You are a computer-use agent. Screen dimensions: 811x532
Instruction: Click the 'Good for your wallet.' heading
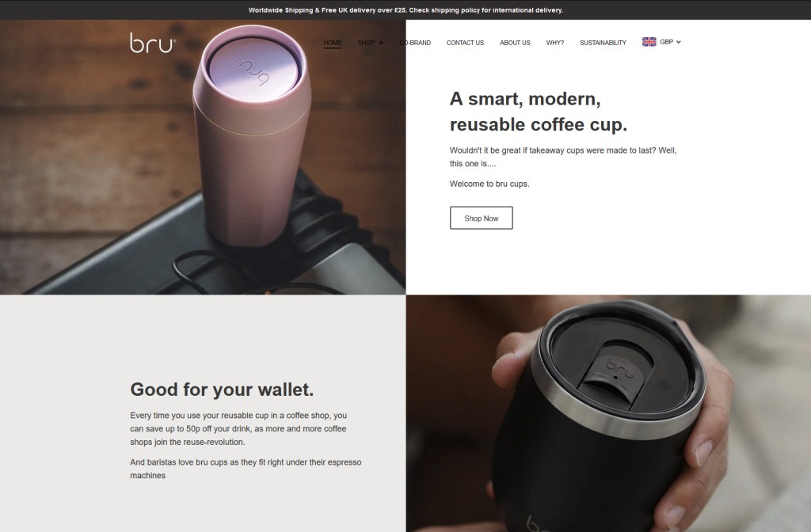coord(222,389)
